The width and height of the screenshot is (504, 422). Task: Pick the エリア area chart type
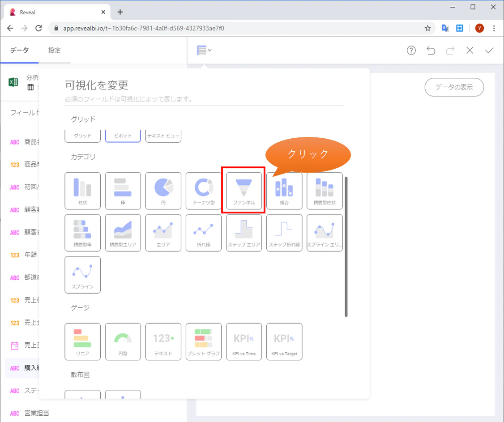click(163, 233)
